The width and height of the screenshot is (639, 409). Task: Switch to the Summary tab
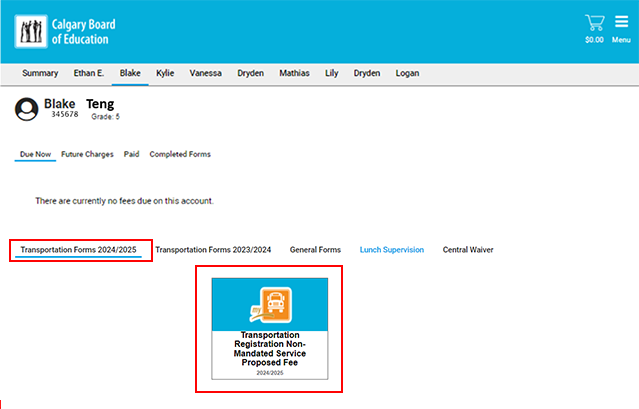click(x=40, y=74)
